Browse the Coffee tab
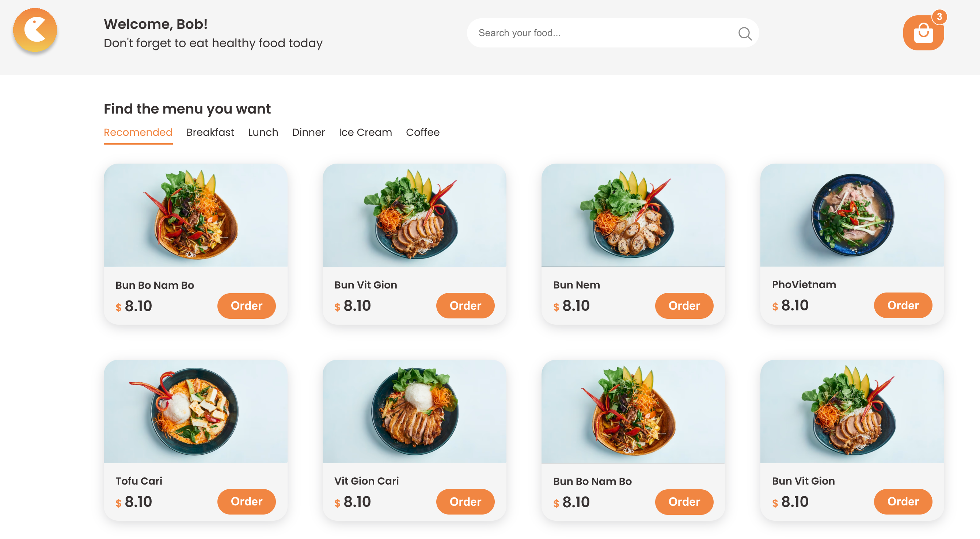The width and height of the screenshot is (980, 539). (x=423, y=132)
